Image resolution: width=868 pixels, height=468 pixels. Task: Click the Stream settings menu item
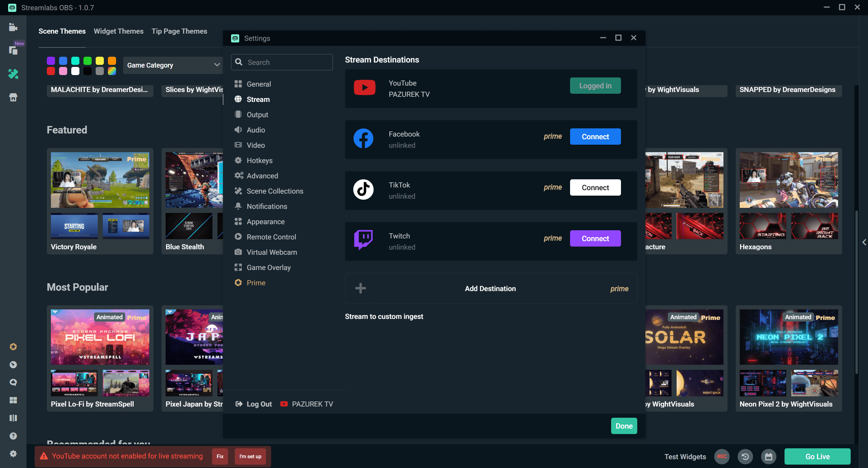point(258,99)
